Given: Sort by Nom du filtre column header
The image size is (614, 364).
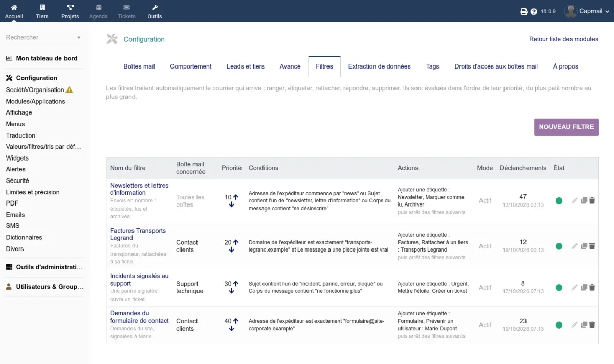Looking at the screenshot, I should pos(127,168).
